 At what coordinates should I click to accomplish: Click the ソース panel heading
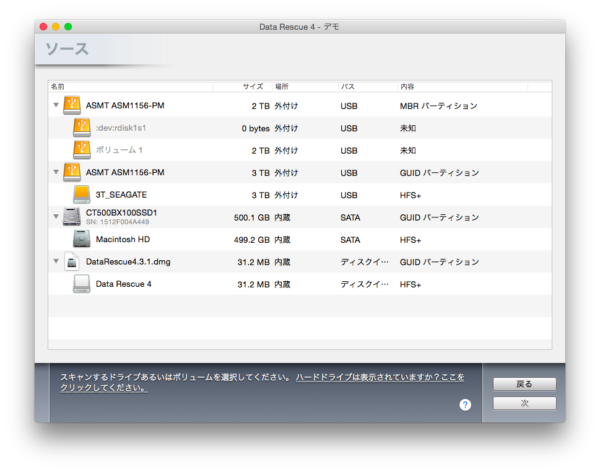pyautogui.click(x=67, y=49)
